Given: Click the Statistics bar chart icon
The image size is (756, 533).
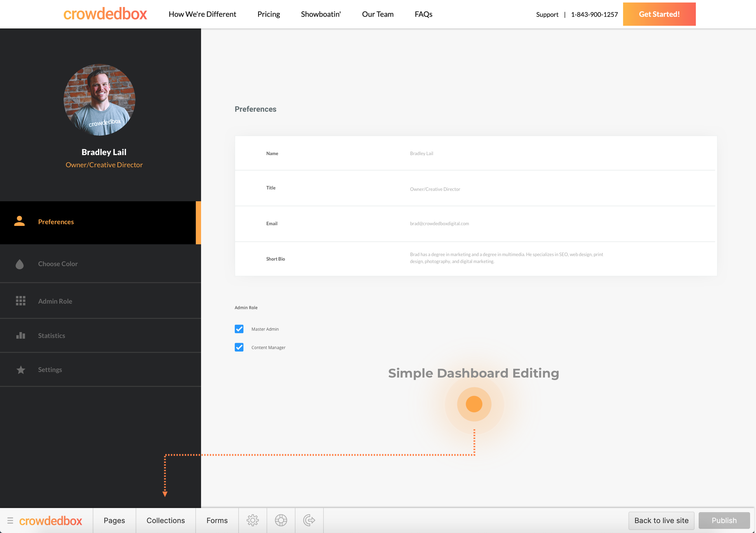Looking at the screenshot, I should [x=20, y=336].
